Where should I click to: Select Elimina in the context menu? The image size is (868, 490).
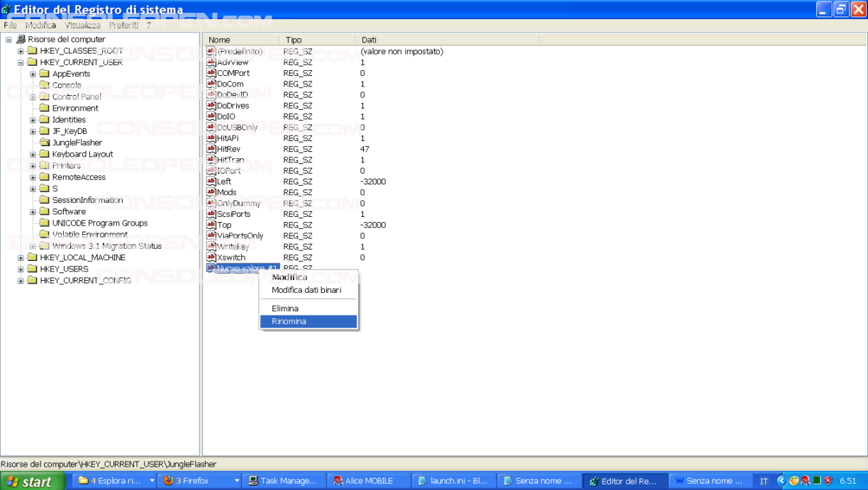coord(285,308)
